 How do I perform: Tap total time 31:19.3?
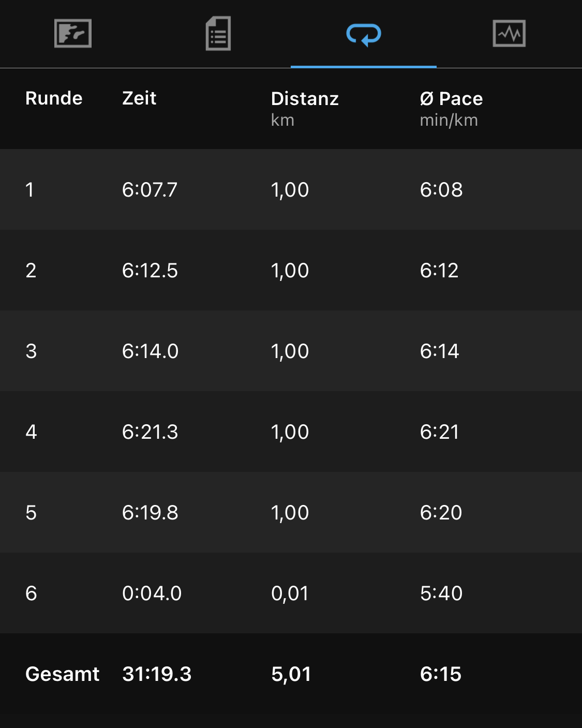click(157, 674)
